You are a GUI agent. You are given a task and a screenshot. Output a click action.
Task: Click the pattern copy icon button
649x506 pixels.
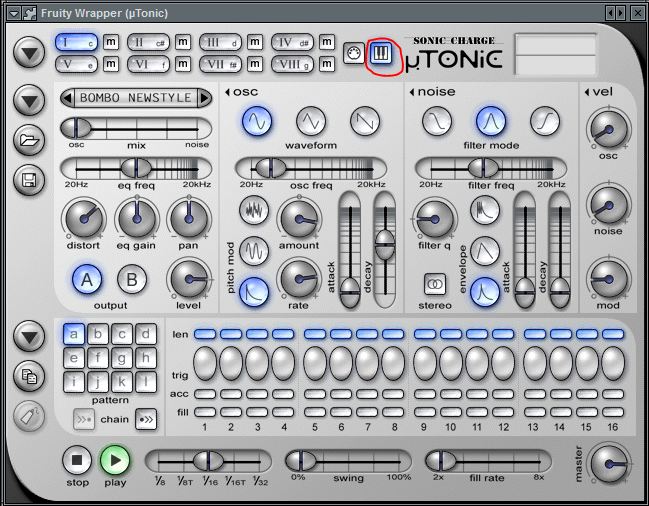coord(29,377)
